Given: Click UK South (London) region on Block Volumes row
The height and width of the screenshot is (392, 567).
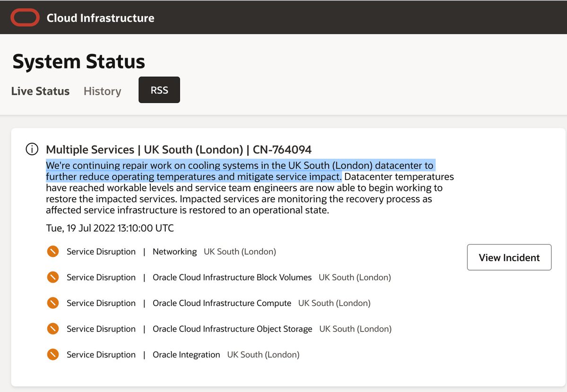Looking at the screenshot, I should click(x=355, y=277).
